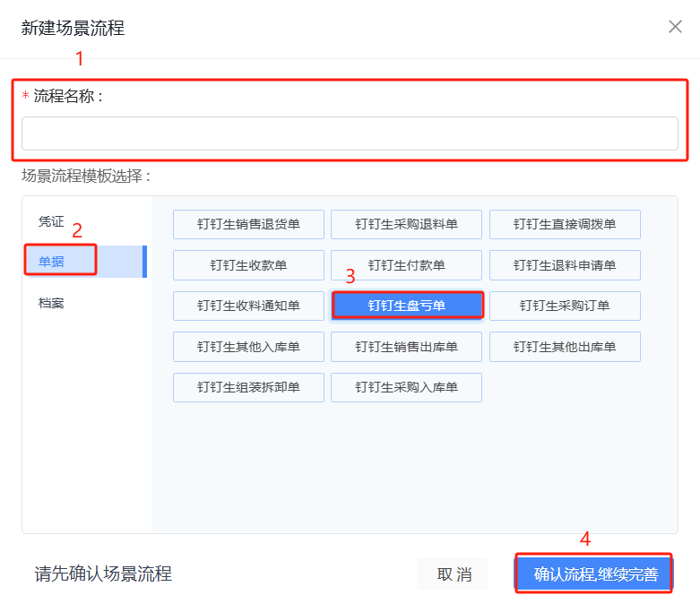Screen dimensions: 700x595
Task: Click 确认流程,继续完善 button
Action: (593, 573)
